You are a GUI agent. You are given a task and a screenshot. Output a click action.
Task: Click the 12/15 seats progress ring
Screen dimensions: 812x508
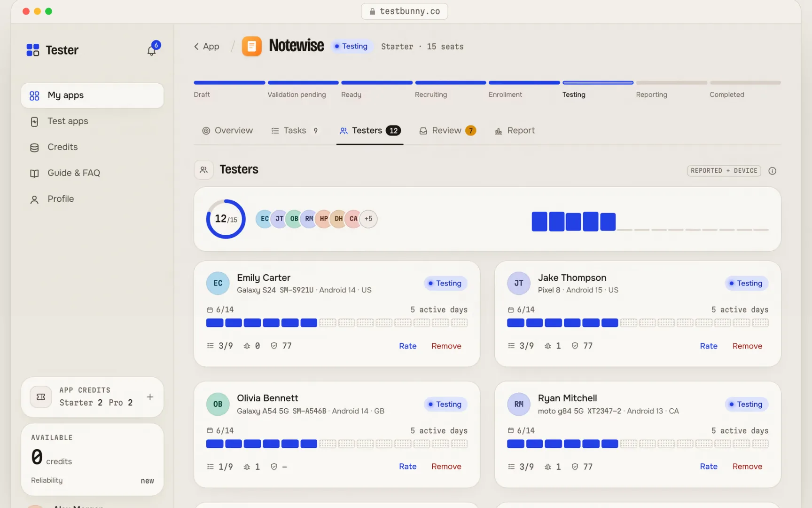pos(226,219)
